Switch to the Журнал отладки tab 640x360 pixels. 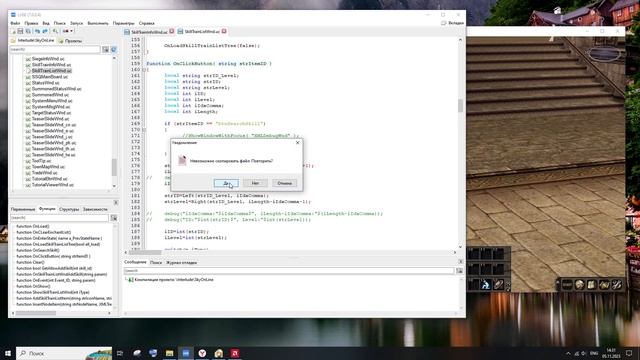pyautogui.click(x=181, y=263)
